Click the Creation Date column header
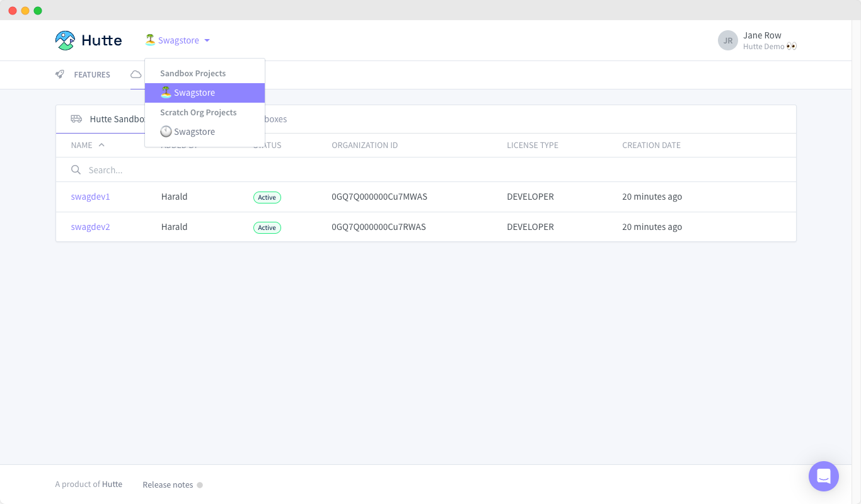Image resolution: width=861 pixels, height=504 pixels. point(651,145)
